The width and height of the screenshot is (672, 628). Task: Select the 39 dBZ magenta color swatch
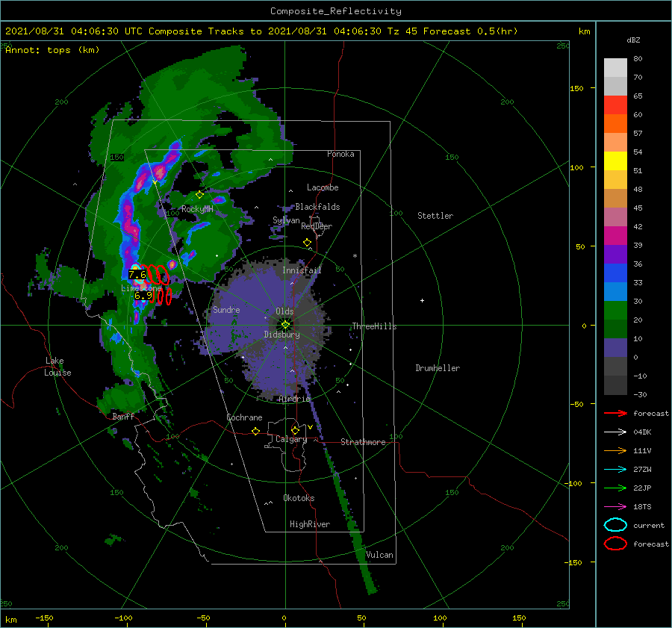(615, 235)
